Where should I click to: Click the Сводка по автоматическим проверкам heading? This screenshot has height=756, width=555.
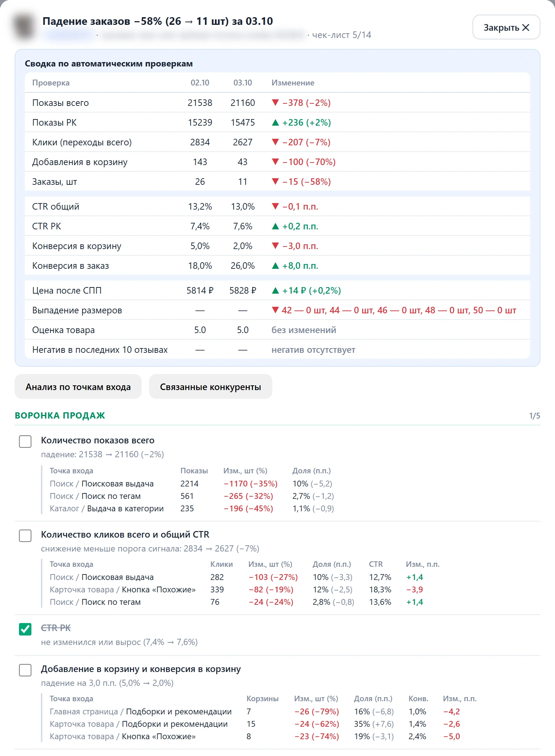pyautogui.click(x=109, y=64)
